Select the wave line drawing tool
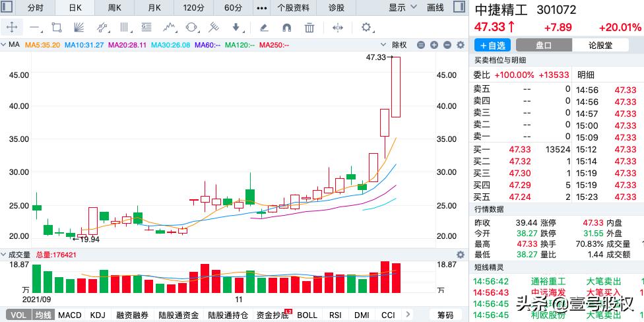The image size is (644, 322). tap(169, 28)
